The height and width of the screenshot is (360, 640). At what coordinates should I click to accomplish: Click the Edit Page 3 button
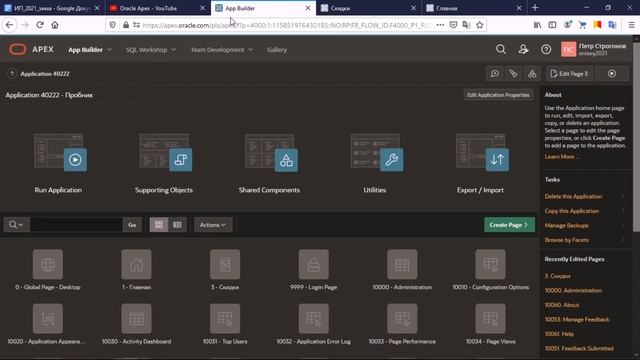[x=569, y=73]
